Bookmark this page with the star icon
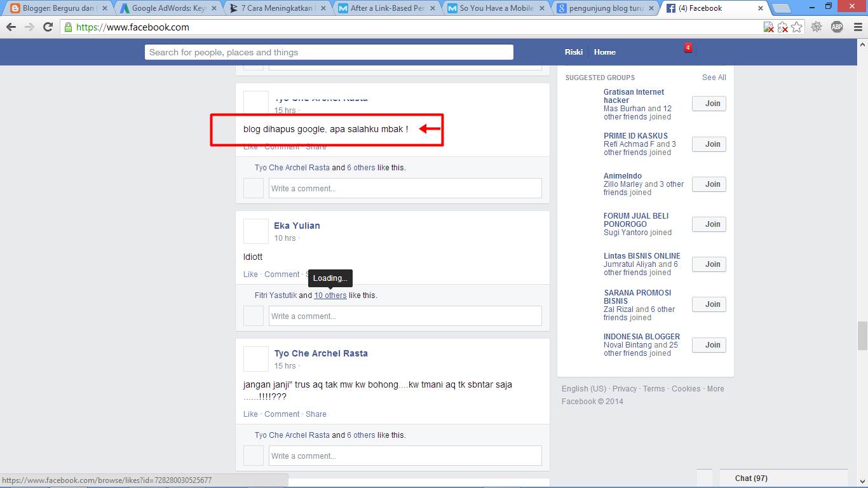The height and width of the screenshot is (488, 868). tap(797, 27)
